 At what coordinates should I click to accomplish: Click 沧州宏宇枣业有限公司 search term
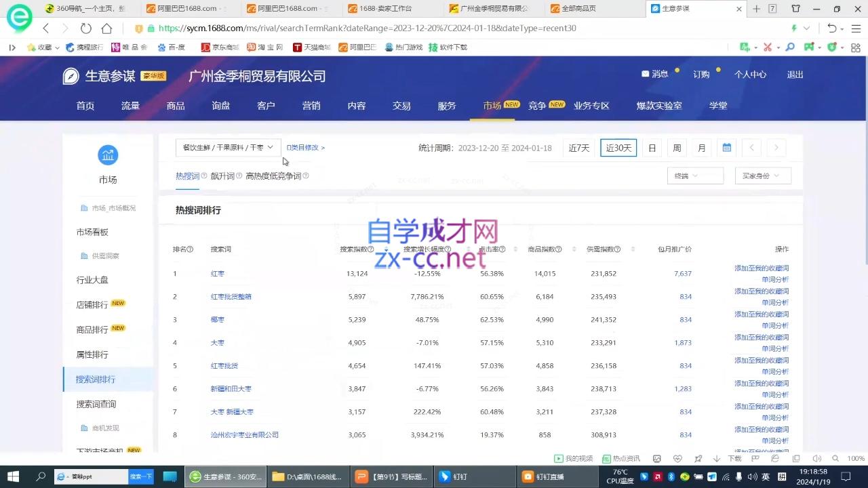(245, 435)
